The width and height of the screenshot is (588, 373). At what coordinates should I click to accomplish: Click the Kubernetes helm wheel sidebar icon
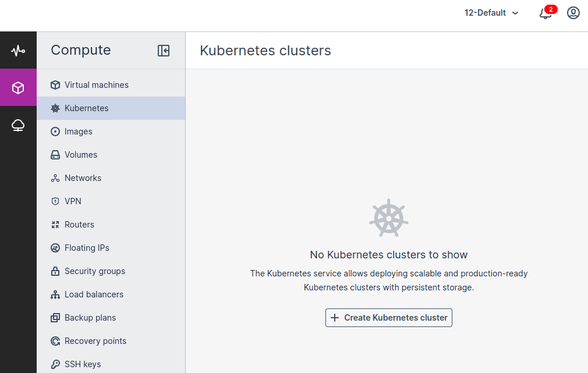(x=55, y=108)
